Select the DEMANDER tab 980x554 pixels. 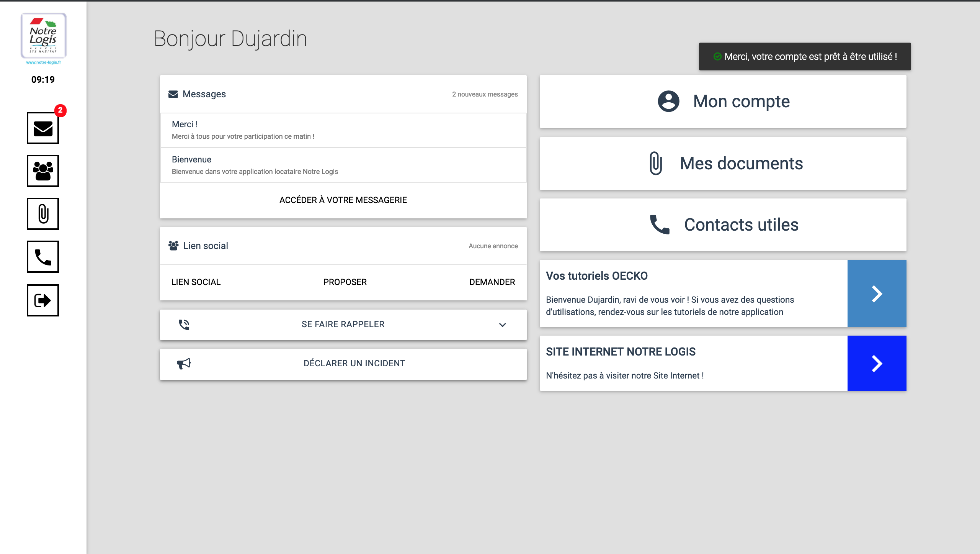tap(492, 282)
